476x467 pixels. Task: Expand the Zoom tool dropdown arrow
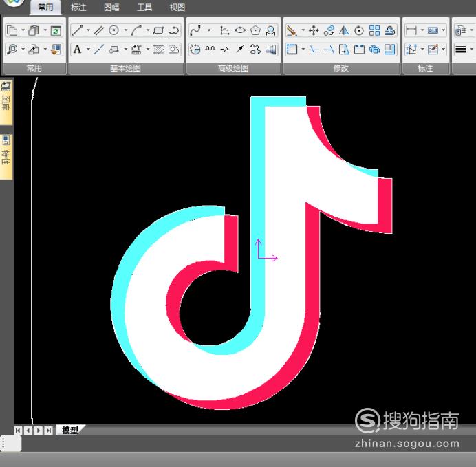tap(23, 49)
